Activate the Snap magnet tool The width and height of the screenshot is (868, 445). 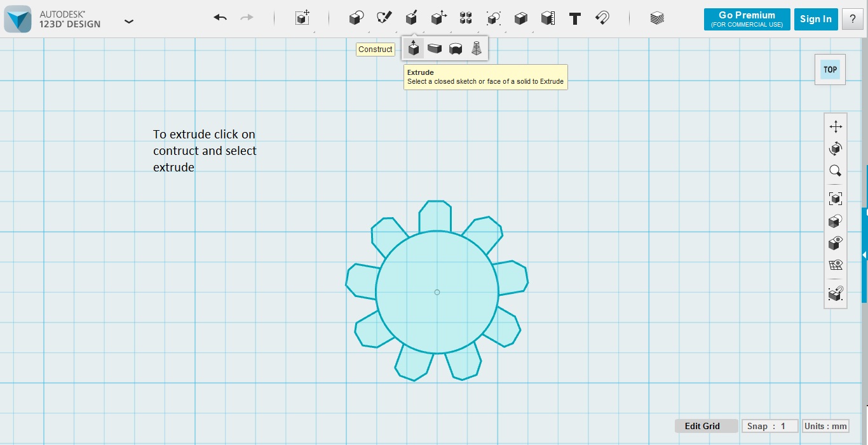[601, 18]
